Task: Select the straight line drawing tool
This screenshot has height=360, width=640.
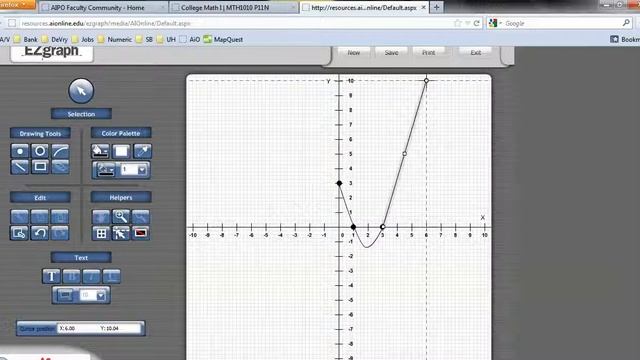Action: tap(20, 167)
